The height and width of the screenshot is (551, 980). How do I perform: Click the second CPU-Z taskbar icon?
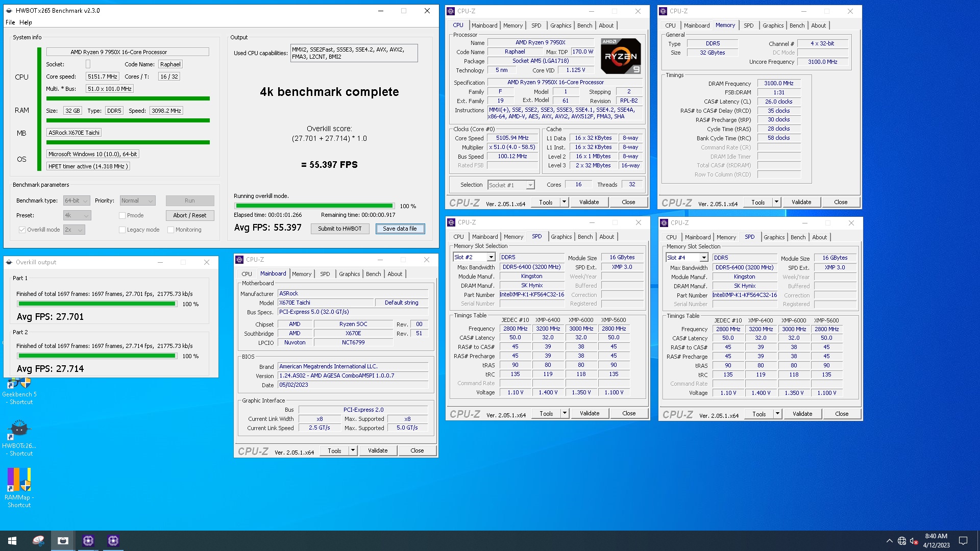coord(113,541)
